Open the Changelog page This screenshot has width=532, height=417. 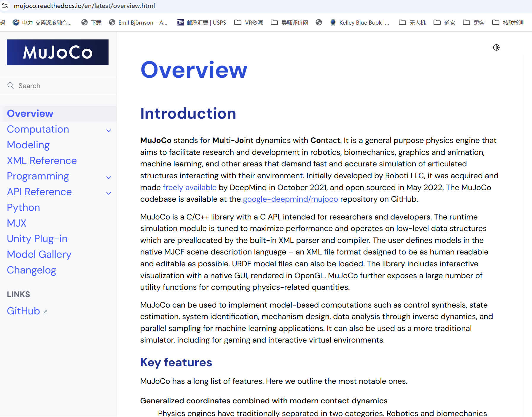click(x=31, y=270)
